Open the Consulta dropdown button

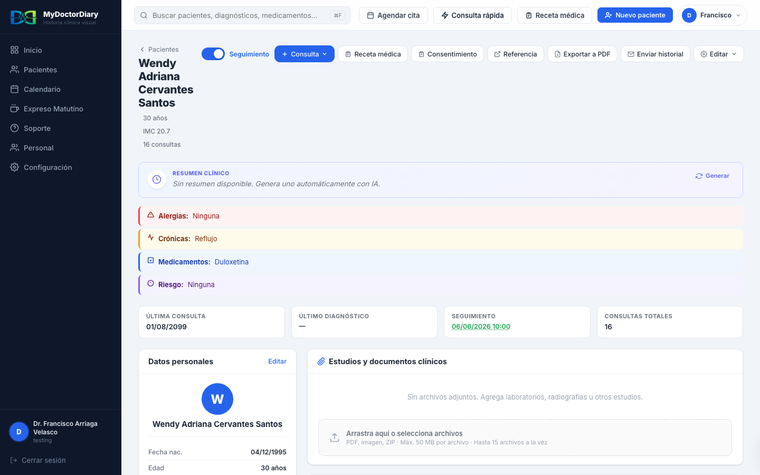pyautogui.click(x=304, y=54)
